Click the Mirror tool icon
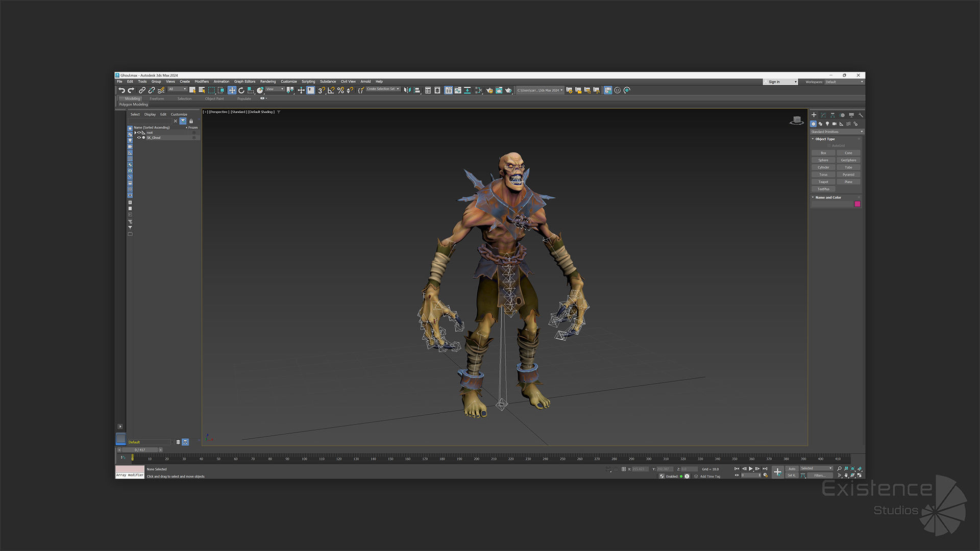980x551 pixels. tap(407, 90)
